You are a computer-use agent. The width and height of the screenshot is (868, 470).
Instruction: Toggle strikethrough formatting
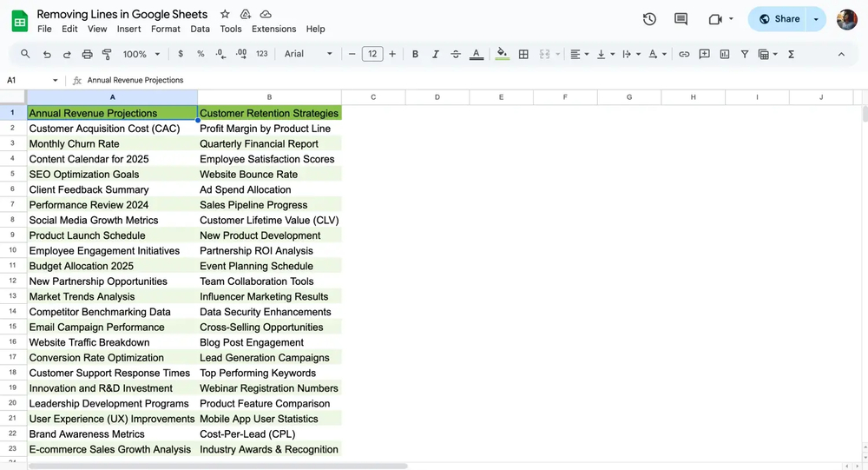[x=456, y=54]
